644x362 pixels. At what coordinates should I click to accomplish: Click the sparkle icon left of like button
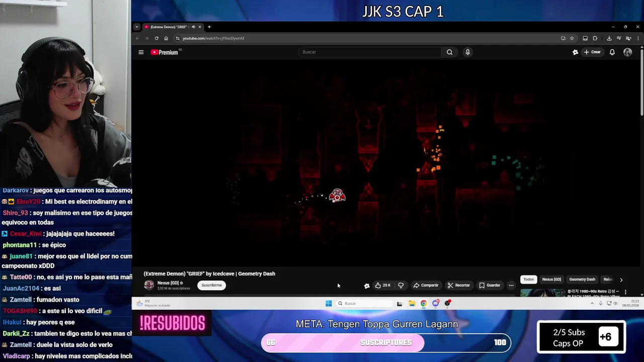pyautogui.click(x=367, y=286)
